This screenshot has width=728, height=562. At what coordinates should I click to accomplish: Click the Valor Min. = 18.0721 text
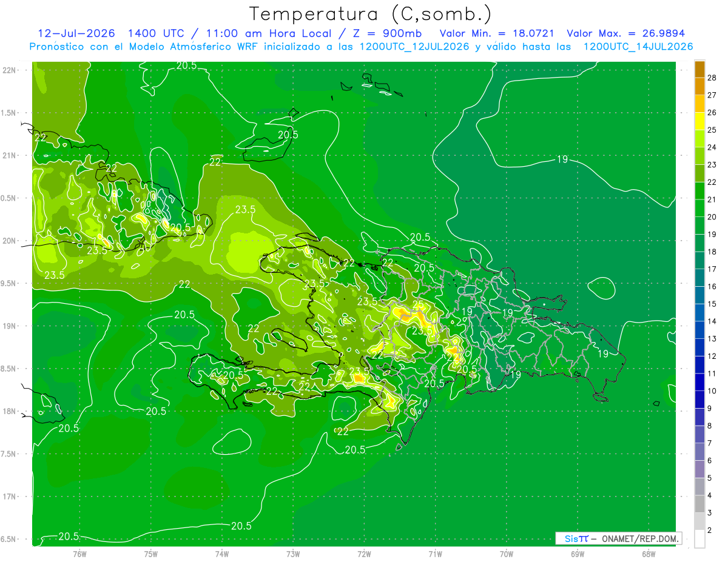(x=497, y=33)
